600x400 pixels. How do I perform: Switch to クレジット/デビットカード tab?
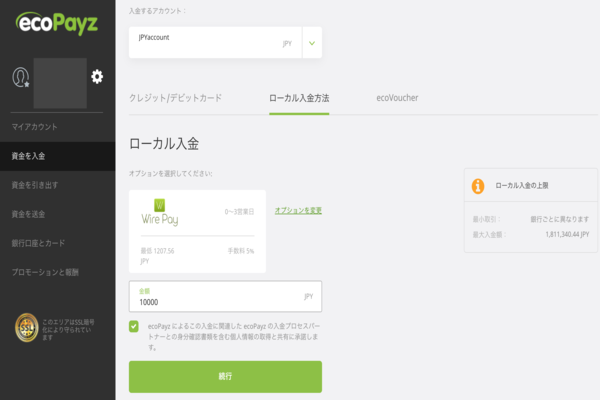coord(175,98)
